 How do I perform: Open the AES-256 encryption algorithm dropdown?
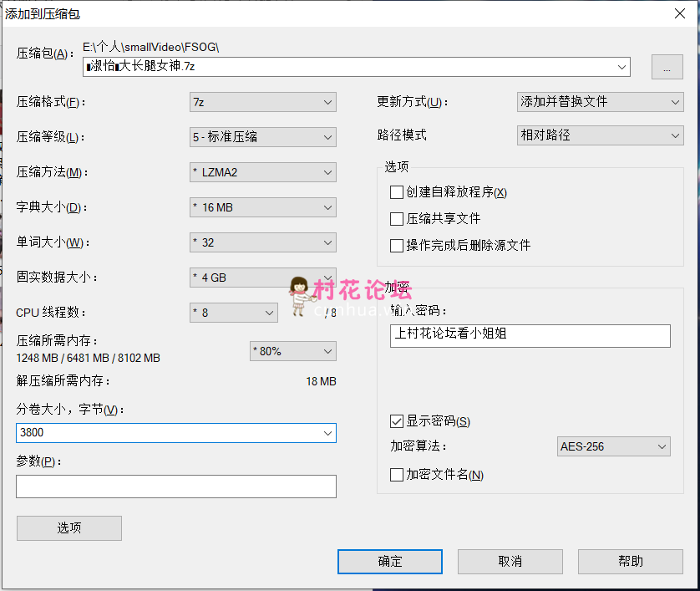(x=613, y=446)
